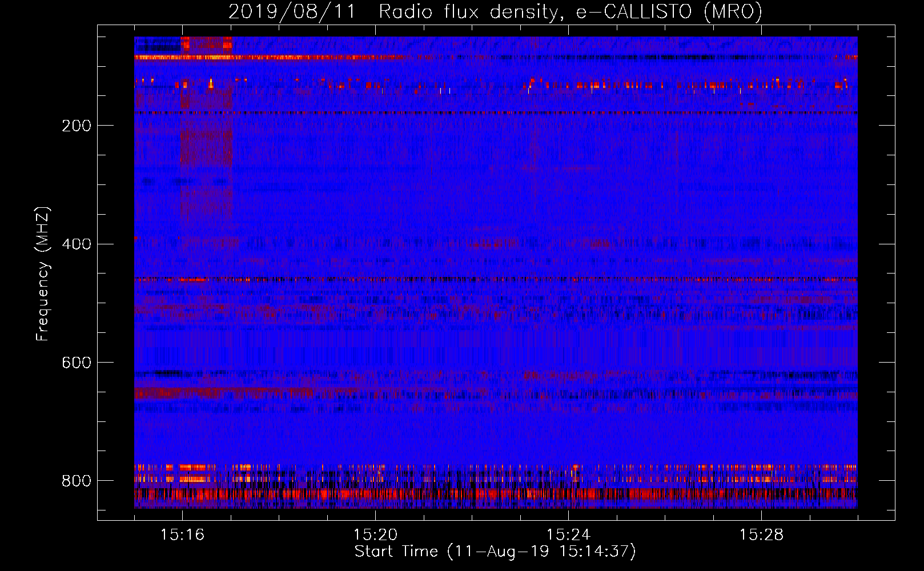Click the "Start Time (11-Aug-19 15:14:37)" axis label
924x571 pixels.
(x=495, y=552)
